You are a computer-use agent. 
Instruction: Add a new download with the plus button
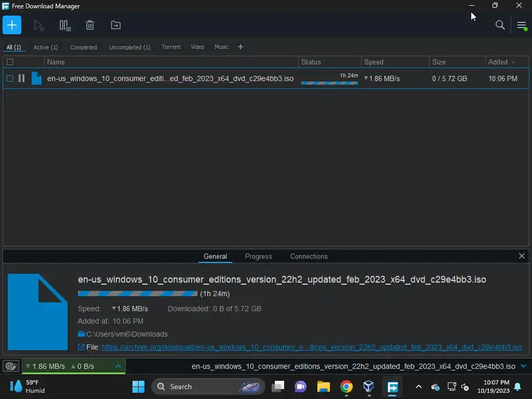coord(12,25)
